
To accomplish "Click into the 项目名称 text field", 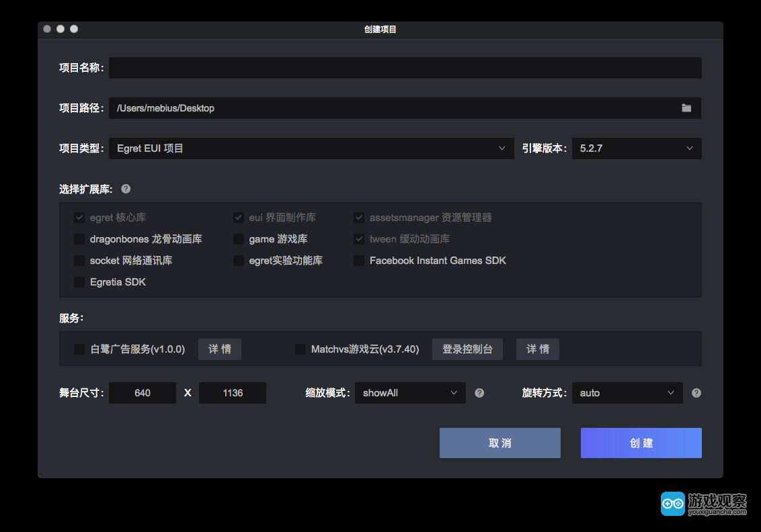I will pyautogui.click(x=405, y=68).
